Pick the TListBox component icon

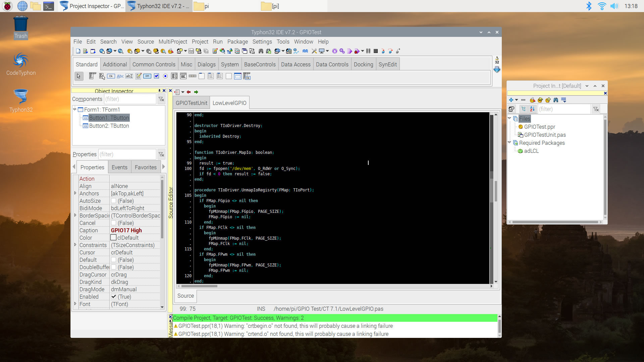(x=174, y=76)
